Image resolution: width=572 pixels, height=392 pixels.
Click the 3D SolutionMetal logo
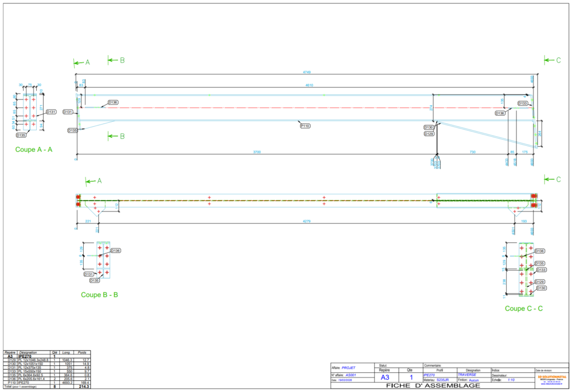[x=552, y=379]
